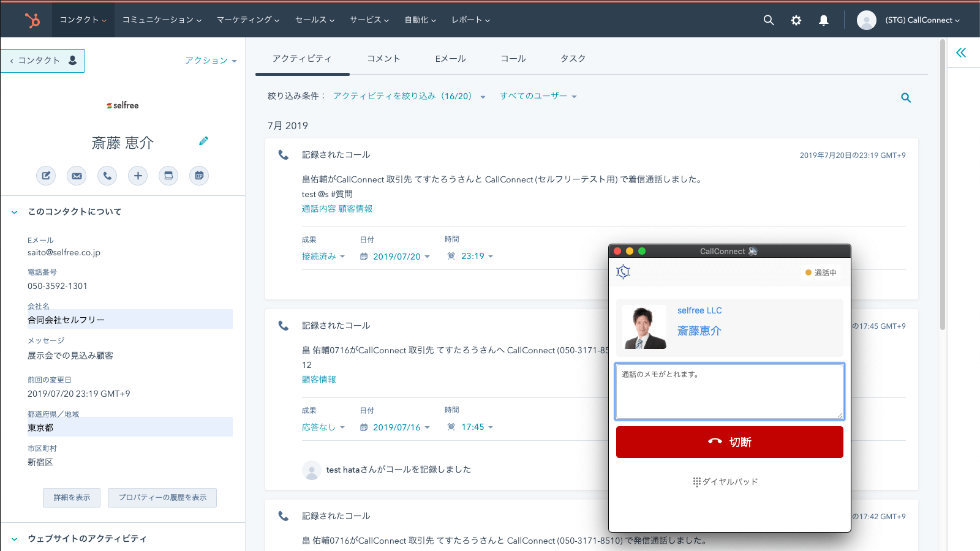Open the すべてのユーザー filter dropdown
Image resolution: width=980 pixels, height=551 pixels.
[538, 96]
